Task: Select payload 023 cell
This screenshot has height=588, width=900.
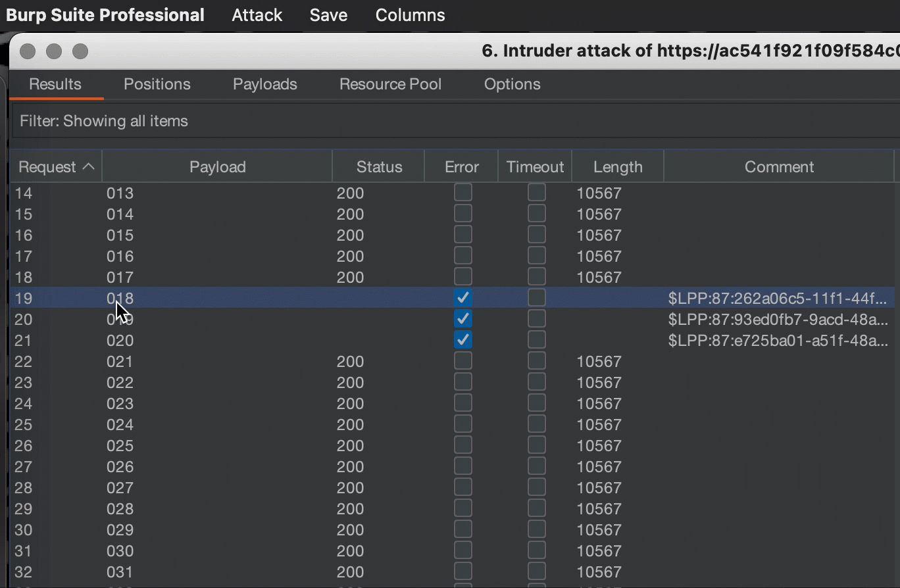Action: point(120,404)
